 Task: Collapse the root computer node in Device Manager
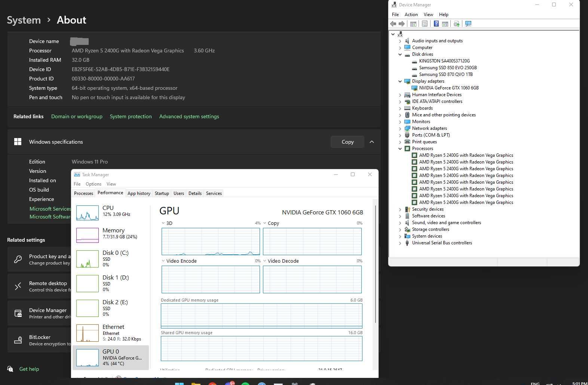click(x=393, y=34)
